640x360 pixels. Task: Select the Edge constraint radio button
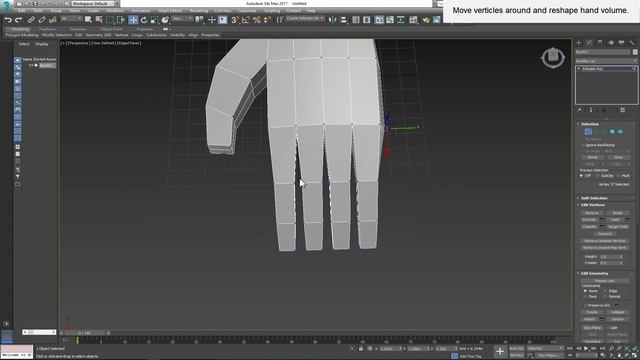point(606,291)
